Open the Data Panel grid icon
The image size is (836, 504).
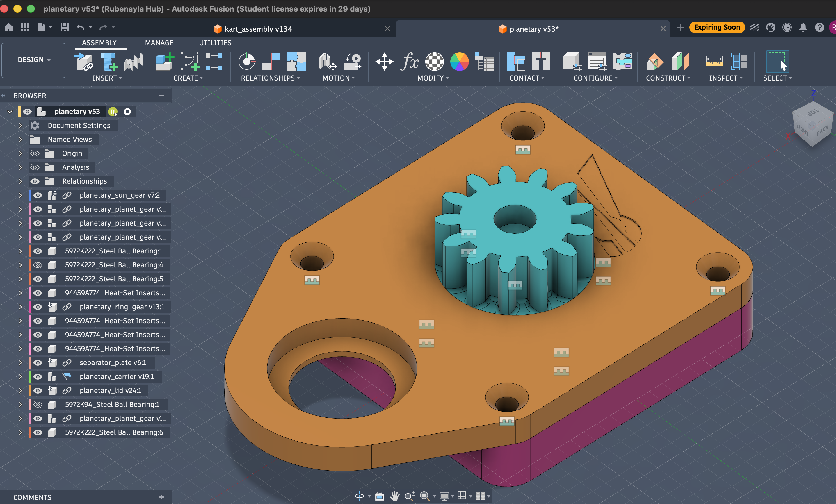pos(25,27)
